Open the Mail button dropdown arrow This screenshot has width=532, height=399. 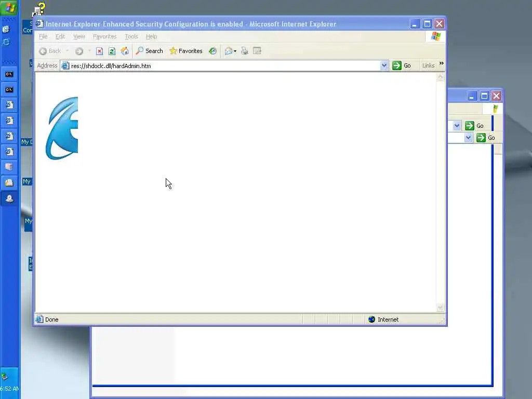coord(235,51)
